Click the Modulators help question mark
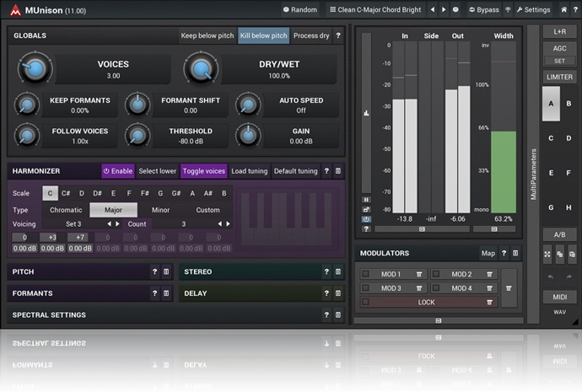Screen dimensions: 582x392 coord(504,253)
